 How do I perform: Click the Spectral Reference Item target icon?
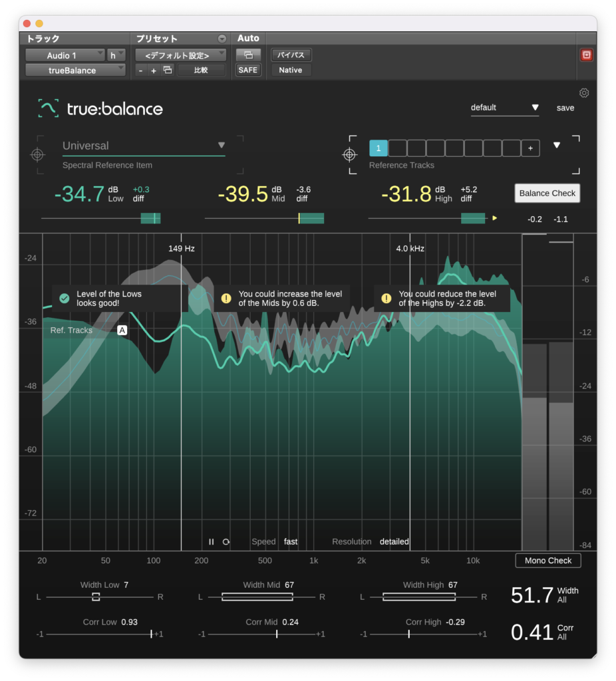pyautogui.click(x=37, y=154)
